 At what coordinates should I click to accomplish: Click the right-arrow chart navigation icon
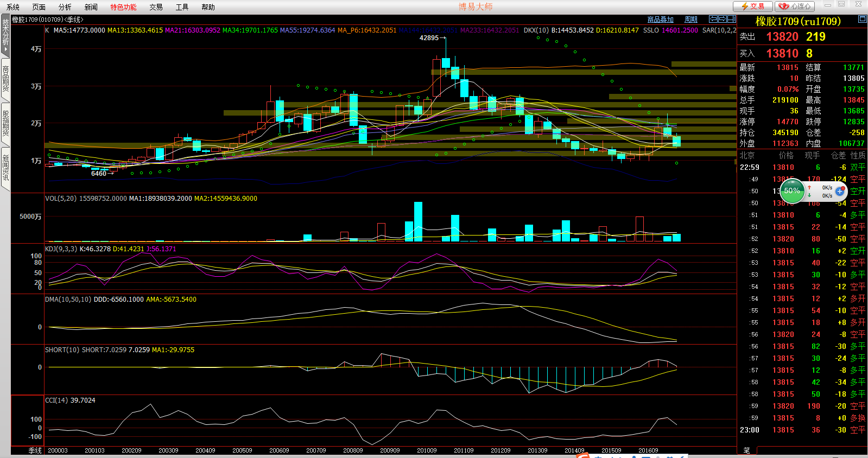click(x=723, y=19)
